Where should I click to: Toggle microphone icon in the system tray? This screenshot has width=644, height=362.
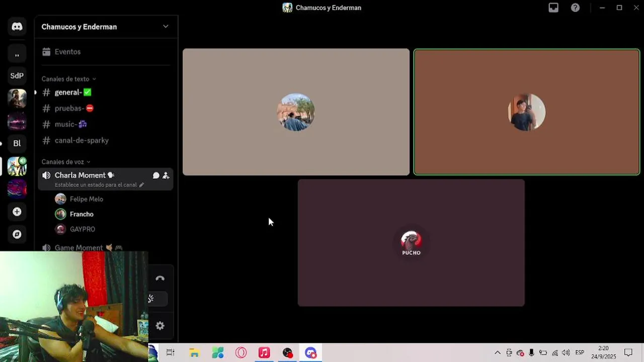531,353
